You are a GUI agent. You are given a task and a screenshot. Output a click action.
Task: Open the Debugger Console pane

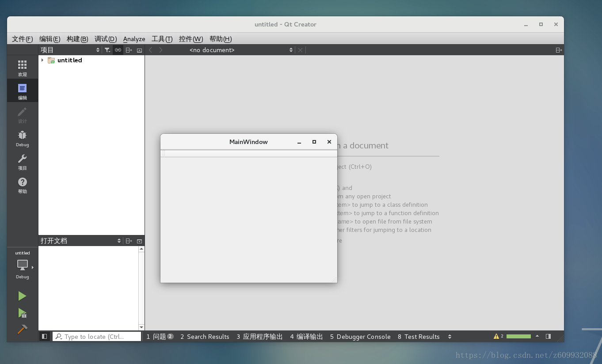(360, 337)
